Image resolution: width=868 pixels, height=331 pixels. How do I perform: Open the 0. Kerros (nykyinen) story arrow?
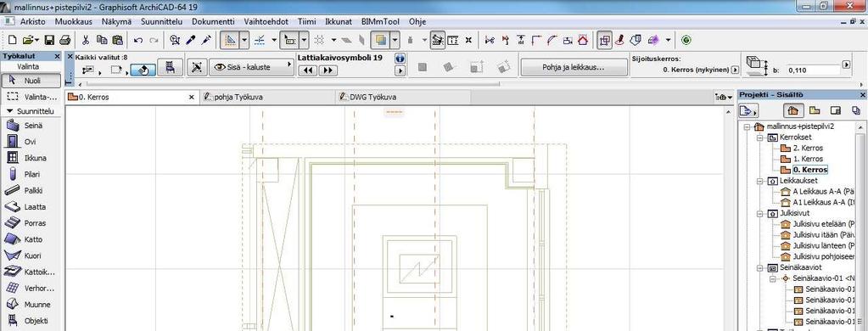coord(735,70)
